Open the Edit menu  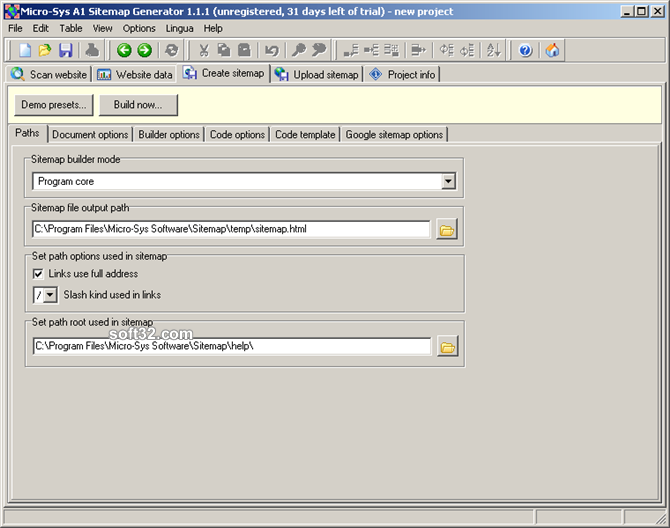click(x=41, y=29)
